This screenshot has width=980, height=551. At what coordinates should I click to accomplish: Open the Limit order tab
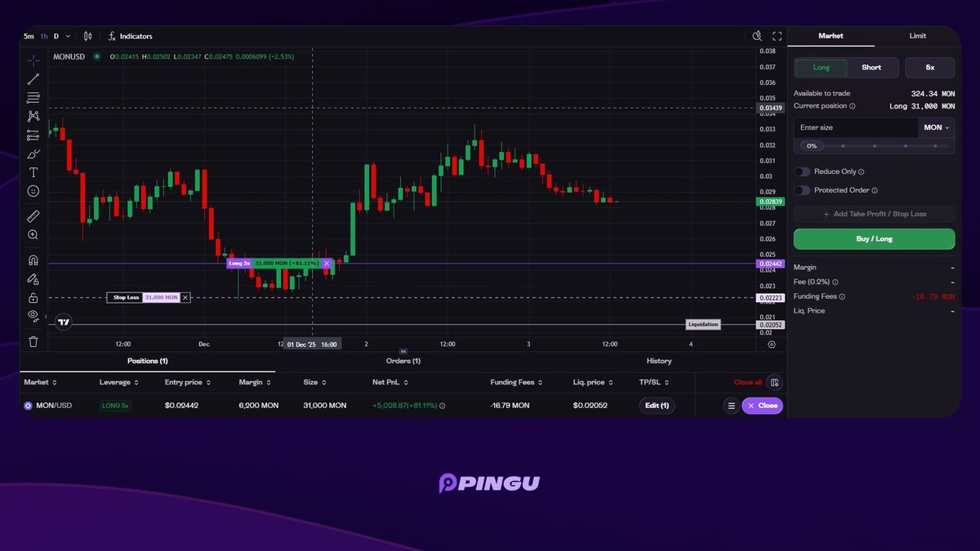pos(917,36)
